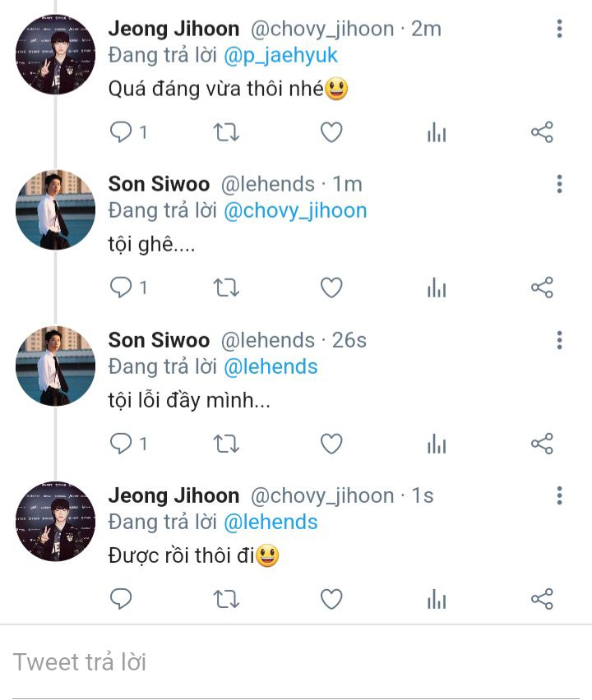The height and width of the screenshot is (700, 592).
Task: View analytics for "Được rồi thôi đi" tweet
Action: click(x=437, y=600)
